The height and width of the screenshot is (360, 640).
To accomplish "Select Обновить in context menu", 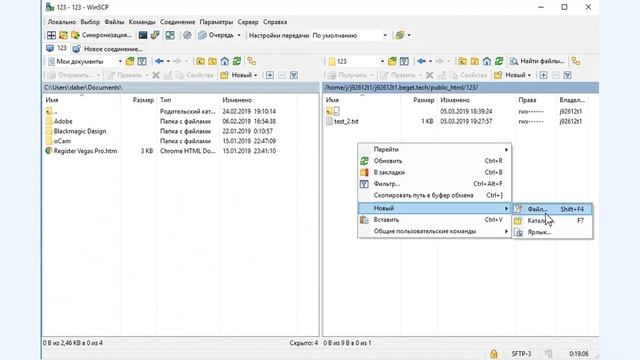I will 434,161.
